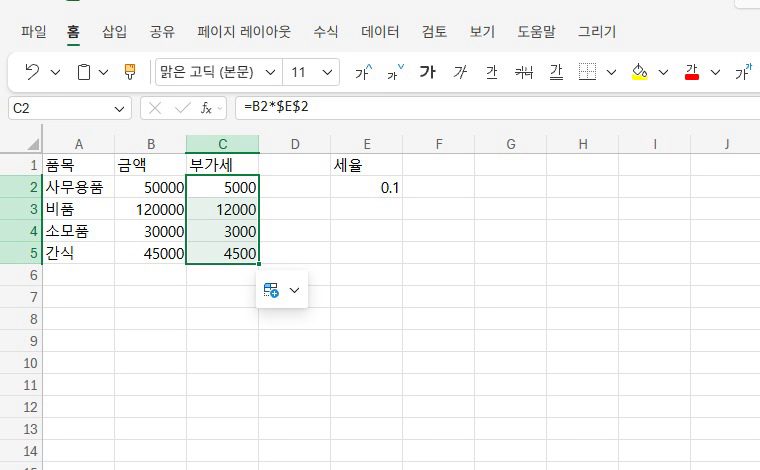The height and width of the screenshot is (470, 760).
Task: Click cell containing 부가세
Action: (x=222, y=165)
